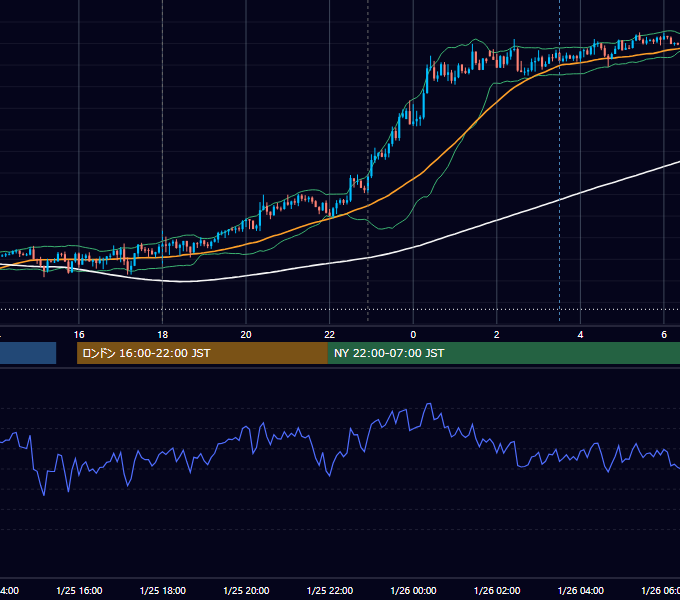
Task: Click the 2 hour label on the time axis
Action: click(497, 335)
